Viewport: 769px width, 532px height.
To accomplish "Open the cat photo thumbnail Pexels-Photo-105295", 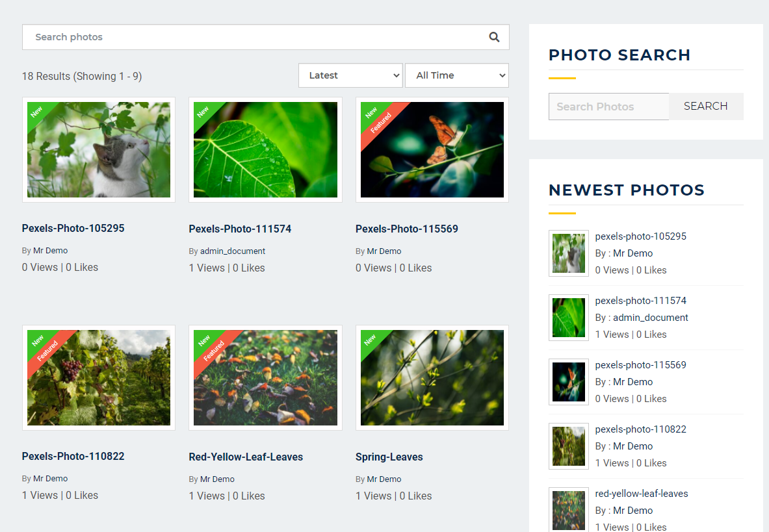I will click(99, 150).
